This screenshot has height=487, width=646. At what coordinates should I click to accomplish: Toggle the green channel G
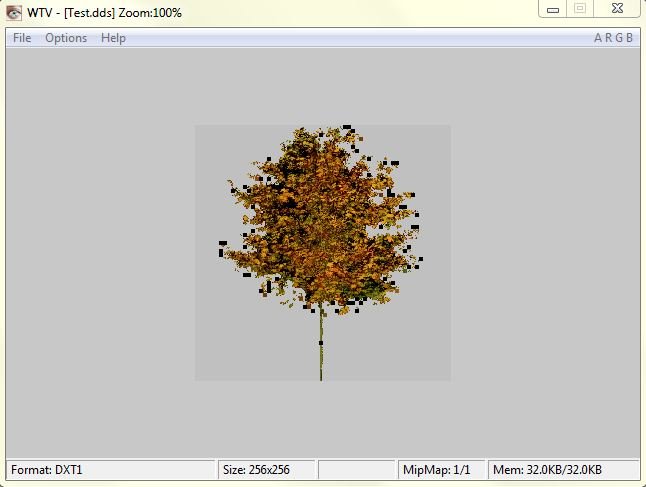click(619, 38)
